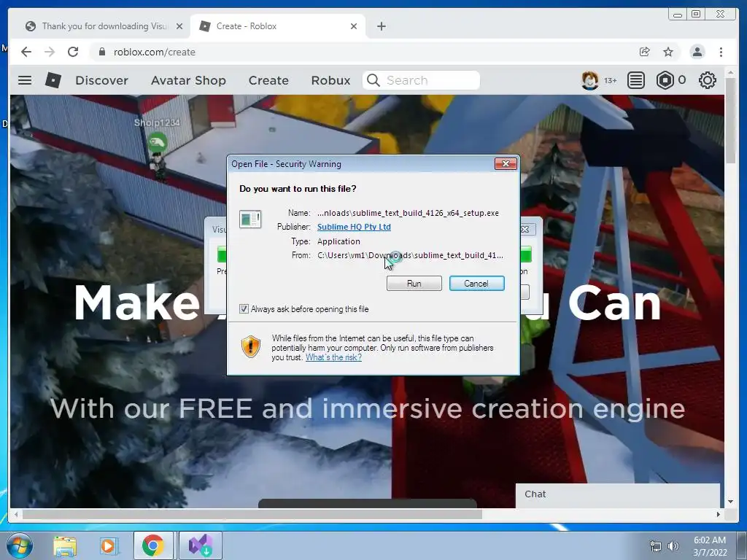This screenshot has width=747, height=560.
Task: Open the Chrome profile avatar menu
Action: tap(697, 52)
